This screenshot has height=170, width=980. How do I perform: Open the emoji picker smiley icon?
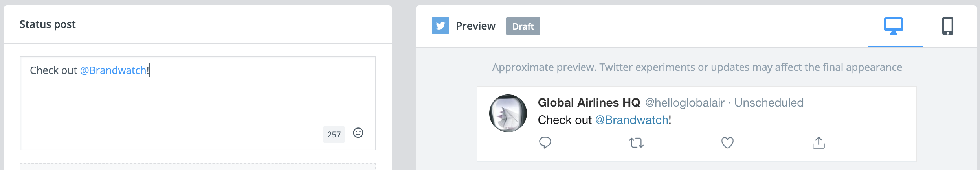coord(358,133)
